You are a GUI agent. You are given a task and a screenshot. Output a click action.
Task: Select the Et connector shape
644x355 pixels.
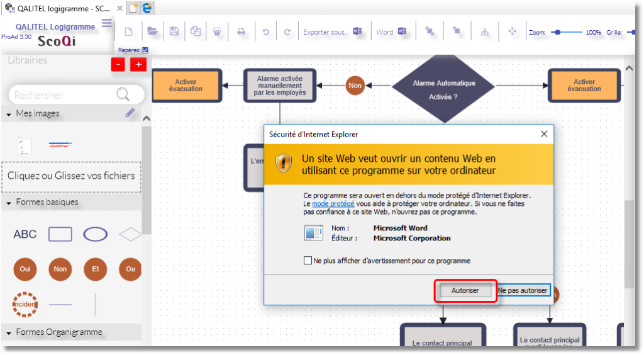coord(96,269)
